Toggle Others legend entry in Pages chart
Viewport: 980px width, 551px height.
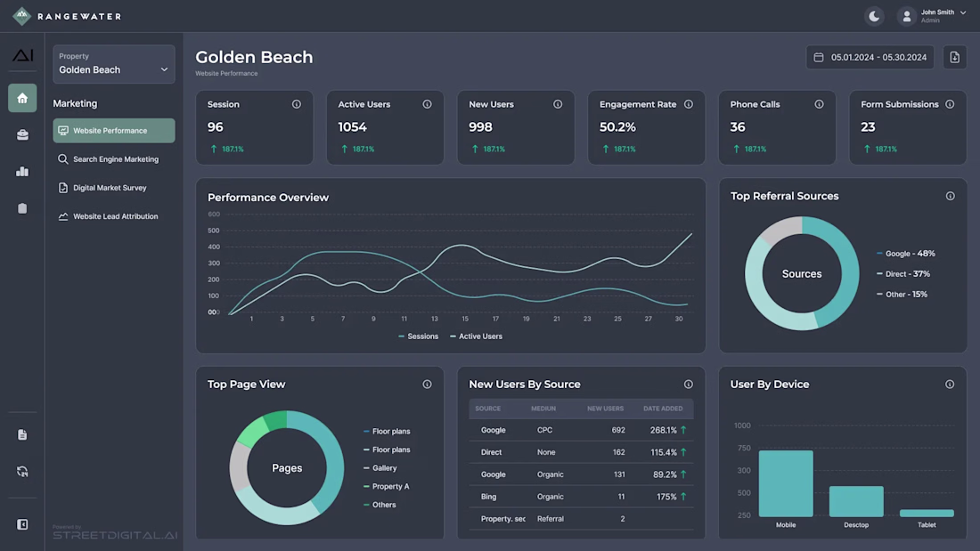point(380,505)
